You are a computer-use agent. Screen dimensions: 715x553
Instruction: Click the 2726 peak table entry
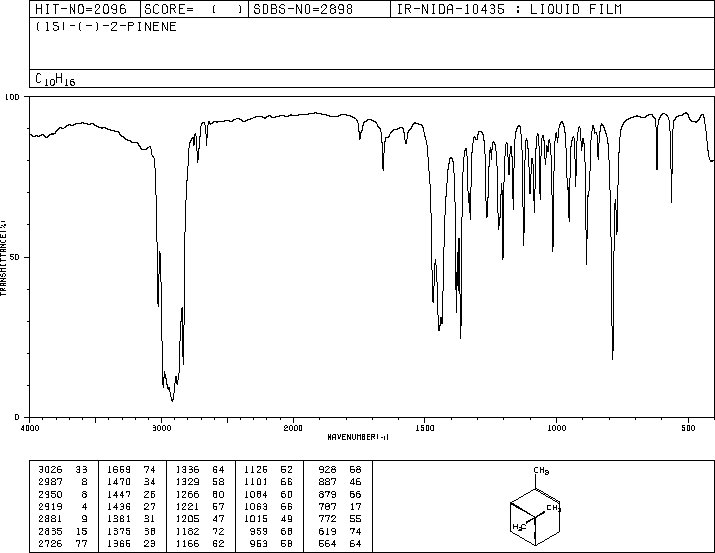(63, 544)
